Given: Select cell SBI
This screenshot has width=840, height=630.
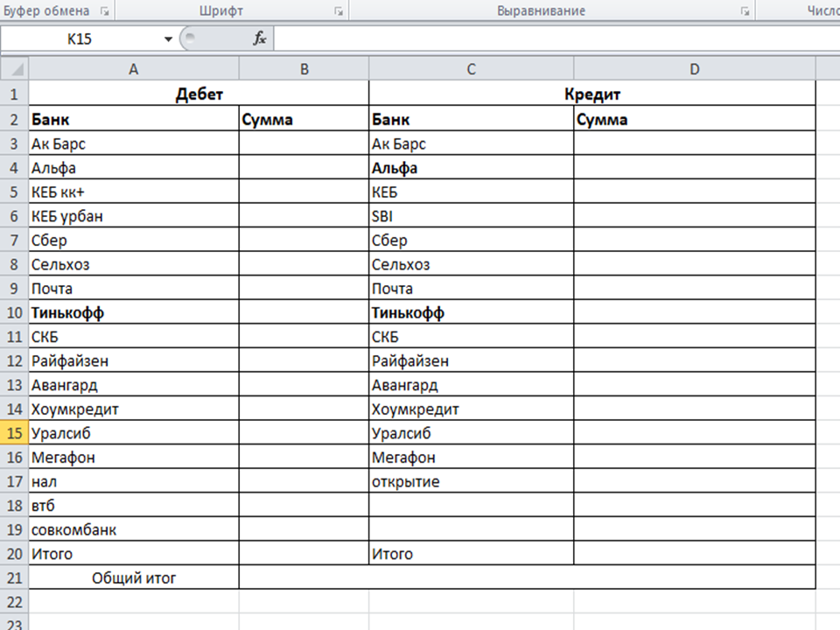Looking at the screenshot, I should tap(471, 215).
